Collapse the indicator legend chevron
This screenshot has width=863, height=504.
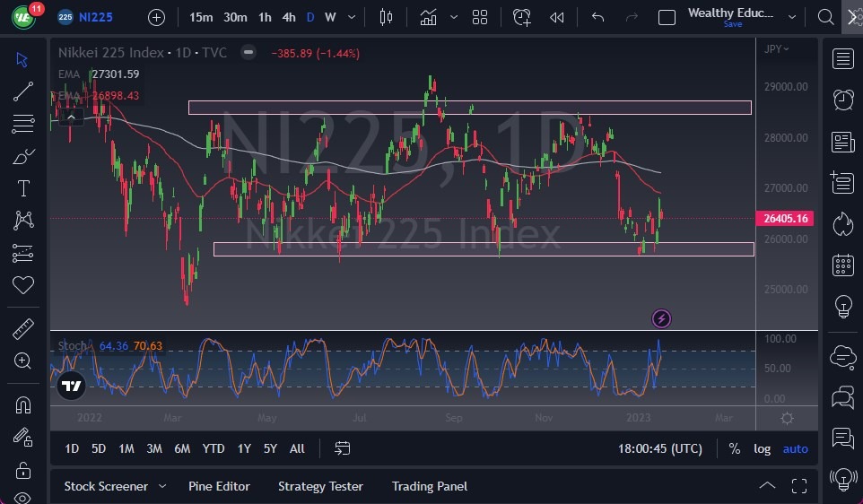pos(70,116)
